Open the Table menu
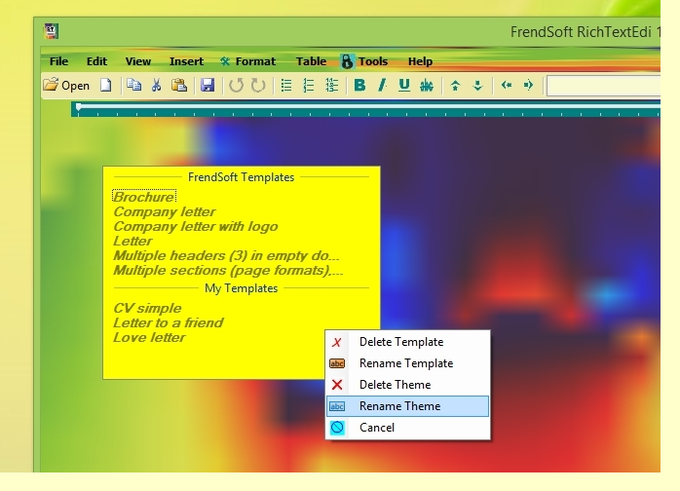 311,62
